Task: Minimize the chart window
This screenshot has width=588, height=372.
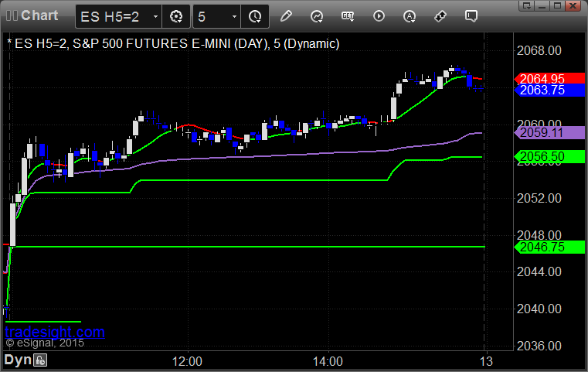Action: pyautogui.click(x=542, y=5)
